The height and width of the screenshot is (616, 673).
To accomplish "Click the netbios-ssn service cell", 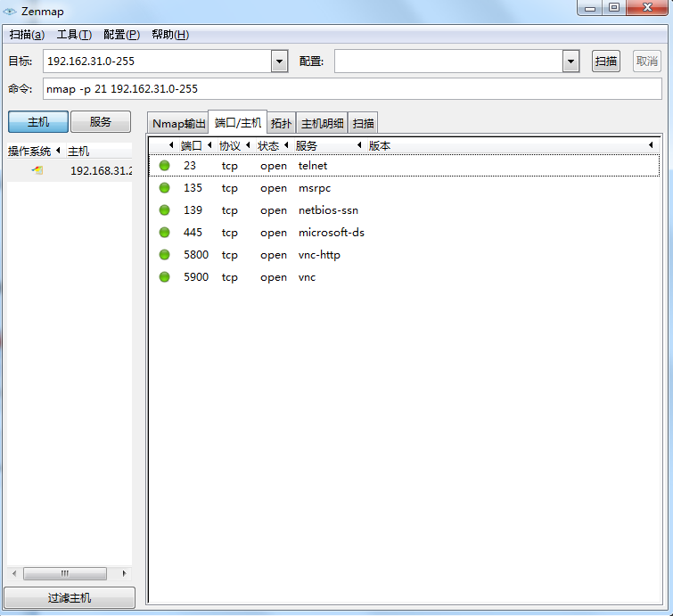I will 328,209.
